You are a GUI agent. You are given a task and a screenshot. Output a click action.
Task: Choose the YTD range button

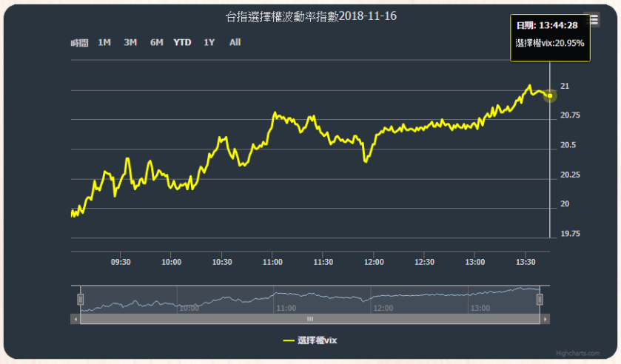coord(182,42)
